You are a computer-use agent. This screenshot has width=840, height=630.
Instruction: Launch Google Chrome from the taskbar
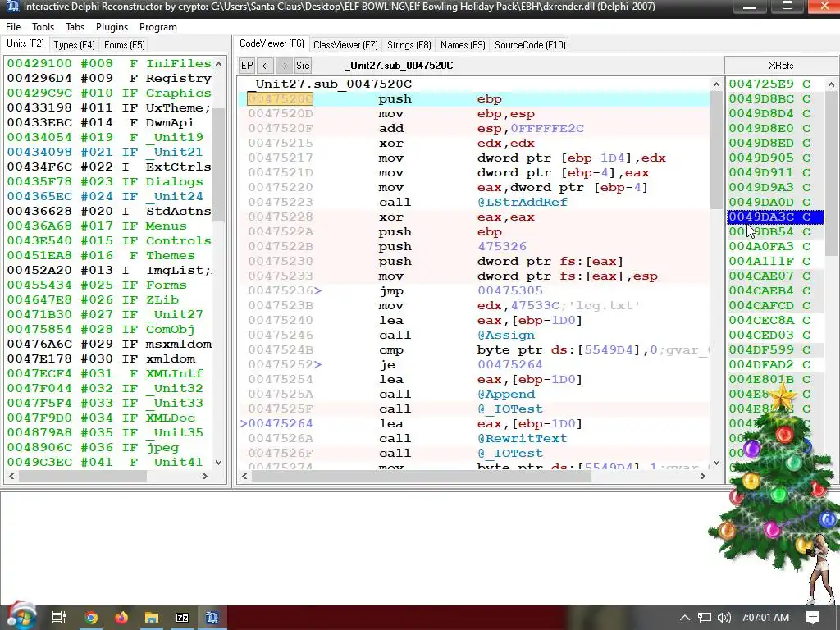click(x=91, y=618)
